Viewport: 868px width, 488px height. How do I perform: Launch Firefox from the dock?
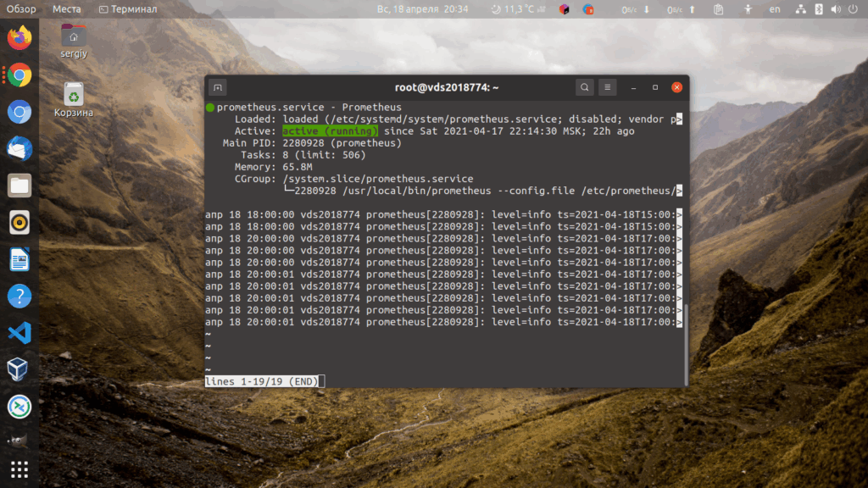pyautogui.click(x=19, y=37)
